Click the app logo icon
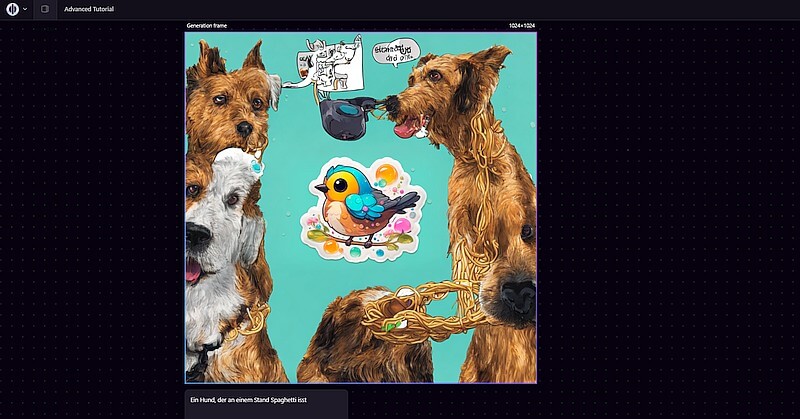800x419 pixels. point(13,9)
